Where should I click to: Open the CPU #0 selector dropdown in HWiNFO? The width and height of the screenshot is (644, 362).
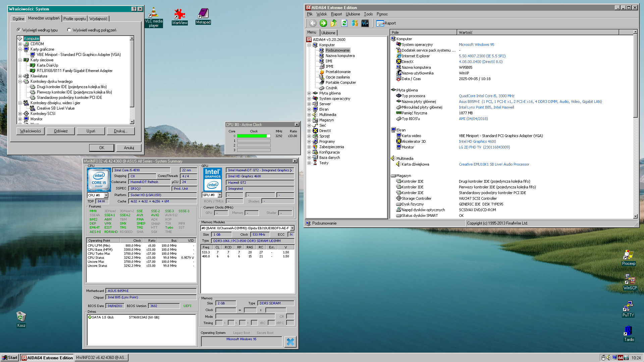pos(106,195)
